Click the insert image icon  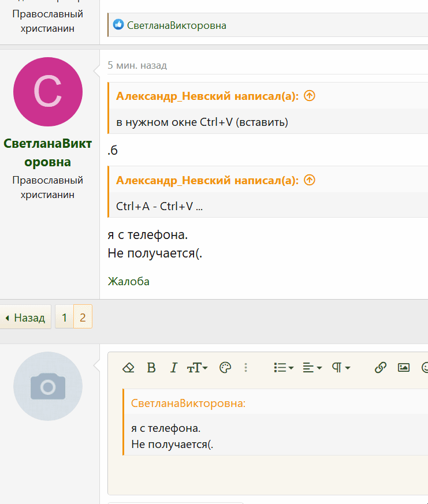[404, 367]
